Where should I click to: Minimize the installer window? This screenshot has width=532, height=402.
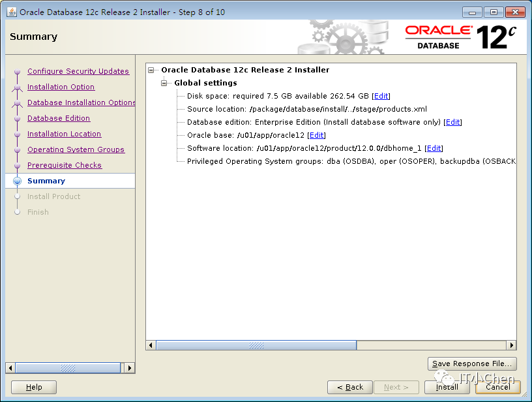click(472, 12)
